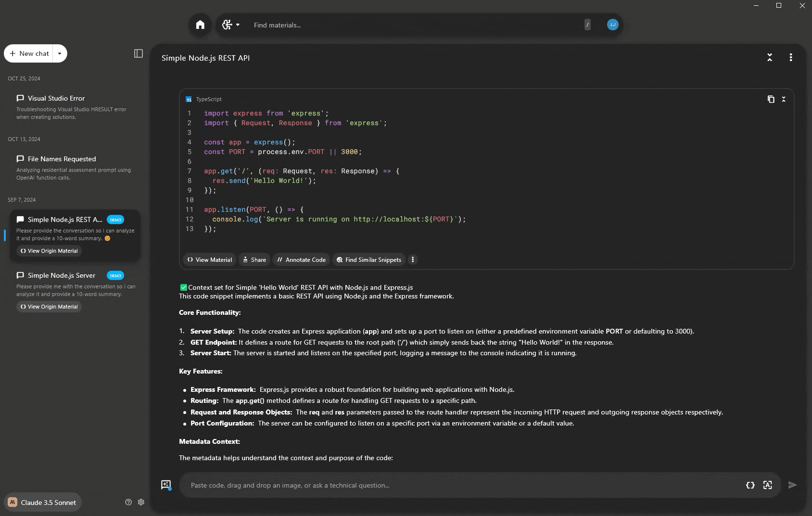Viewport: 812px width, 516px height.
Task: Maximize the application window
Action: 779,6
